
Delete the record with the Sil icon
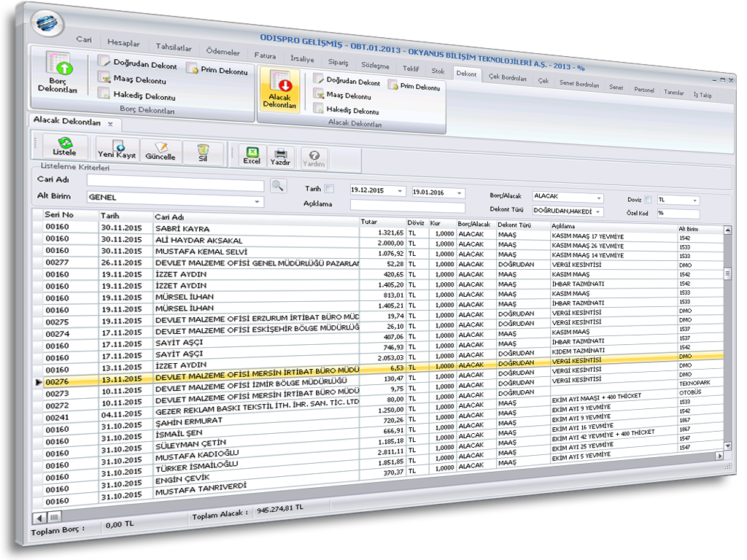pos(203,152)
